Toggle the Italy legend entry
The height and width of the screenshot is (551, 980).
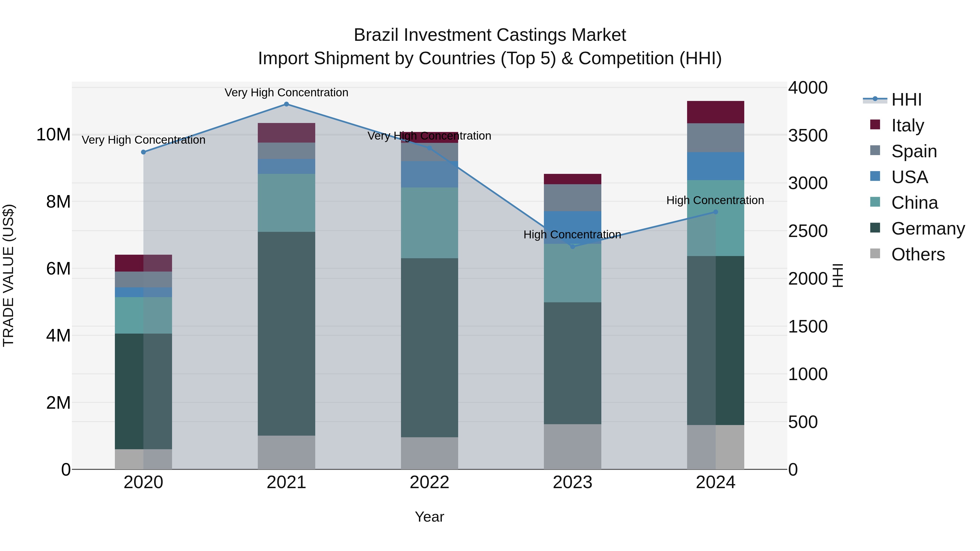pyautogui.click(x=897, y=125)
